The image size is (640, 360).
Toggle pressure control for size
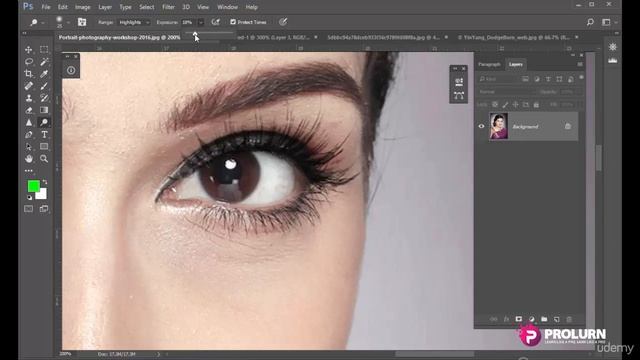[283, 22]
